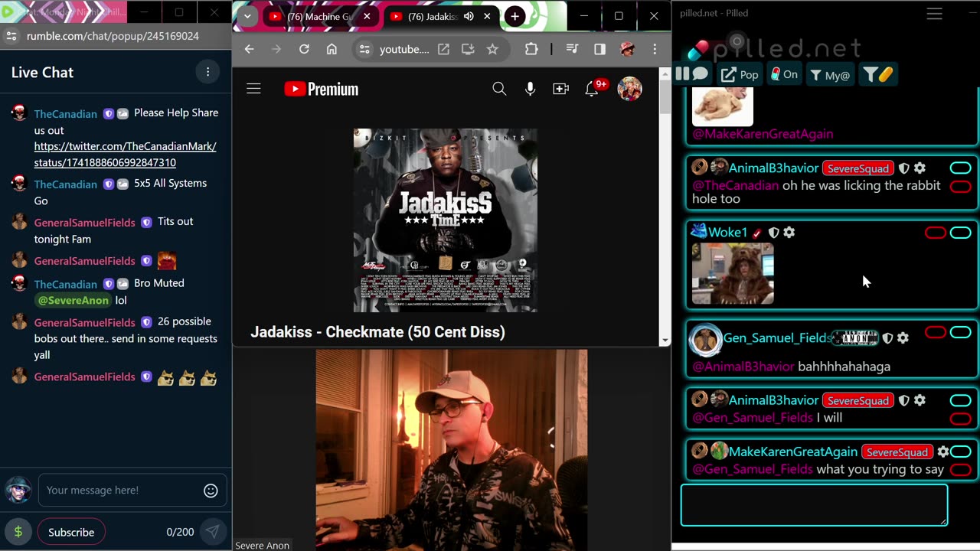The image size is (980, 551).
Task: Open Live Chat three-dot options
Action: tap(207, 72)
